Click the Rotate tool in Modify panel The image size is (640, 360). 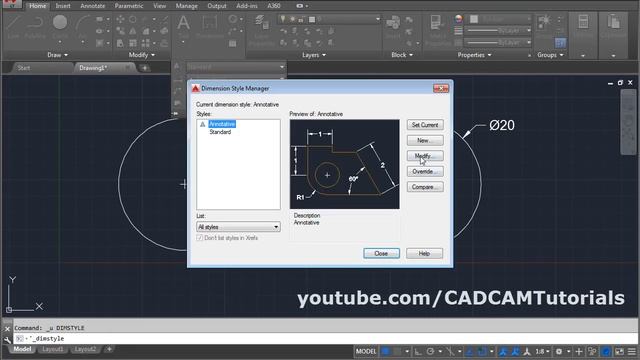[x=133, y=19]
